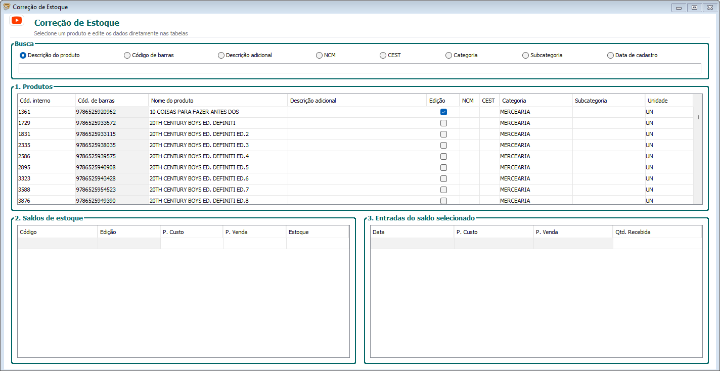Check Edição for '20TH CENTURY BOYS ED. DEFINITI ED.7'
720x371 pixels.
(444, 189)
